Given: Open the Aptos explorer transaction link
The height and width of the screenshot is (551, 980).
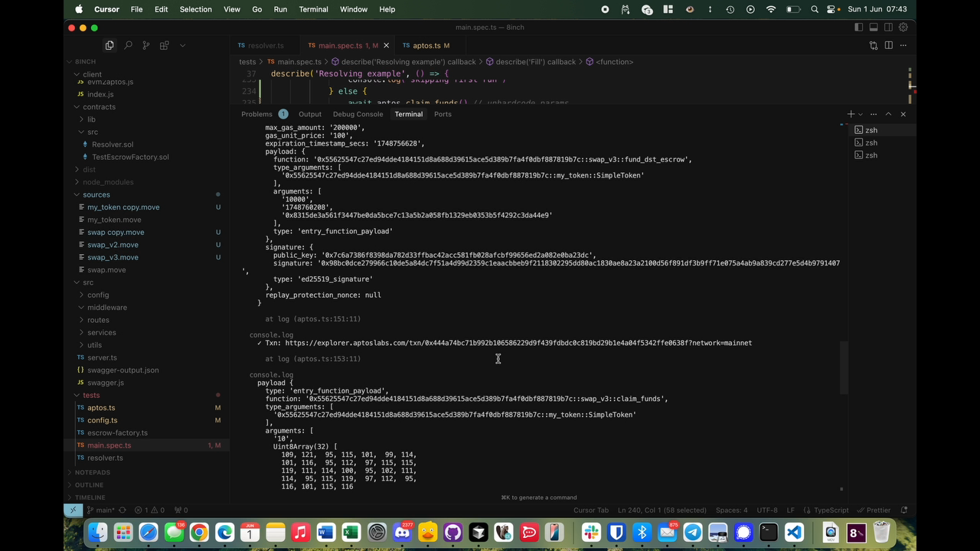Looking at the screenshot, I should (x=518, y=343).
